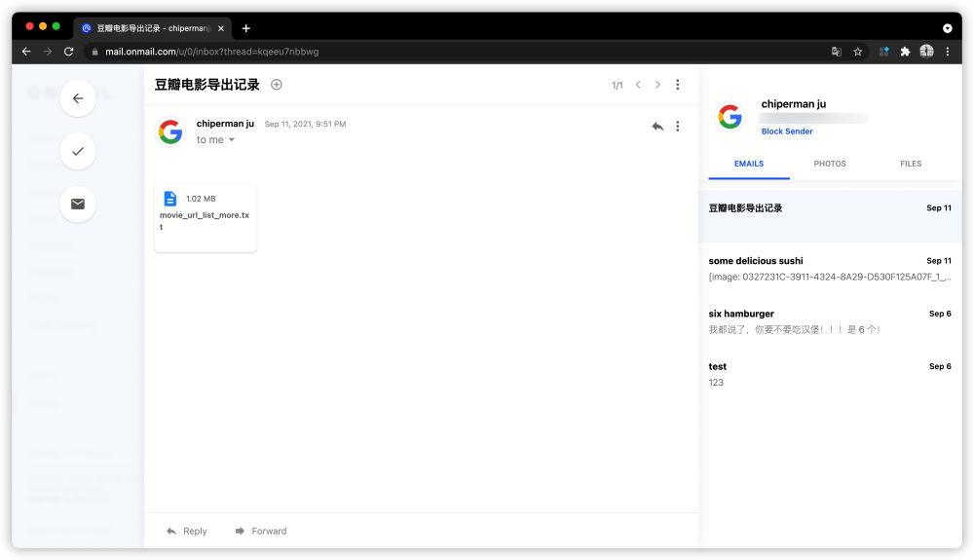Open 'some delicious sushi' email

click(x=830, y=269)
